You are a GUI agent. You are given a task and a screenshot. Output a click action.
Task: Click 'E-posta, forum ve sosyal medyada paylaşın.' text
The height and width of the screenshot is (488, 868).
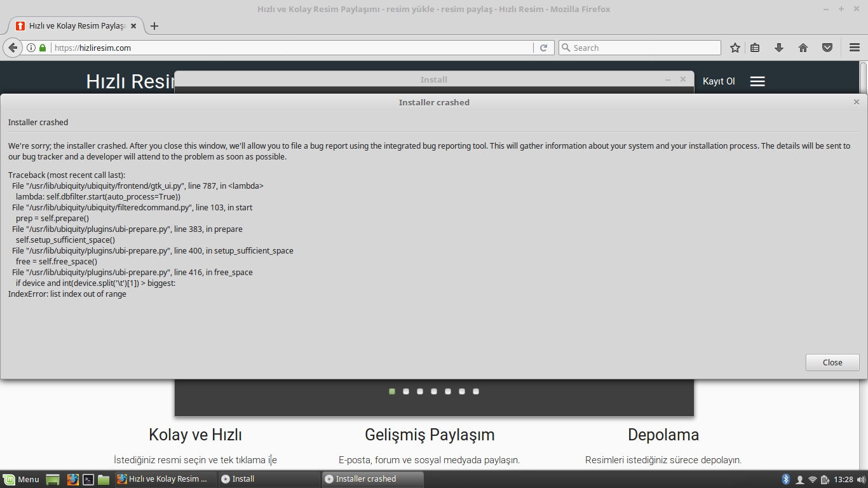tap(430, 459)
